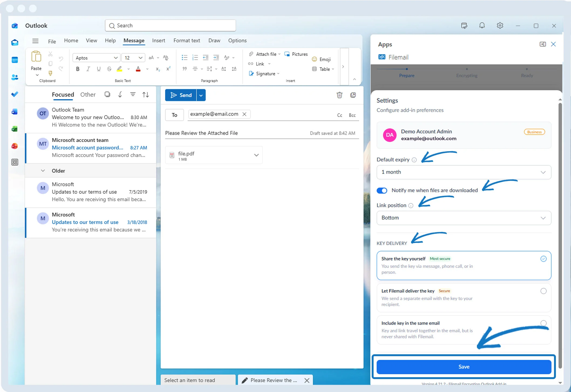Open the To Do checkmark app
Screen dimensions: 571x392
pos(15,94)
